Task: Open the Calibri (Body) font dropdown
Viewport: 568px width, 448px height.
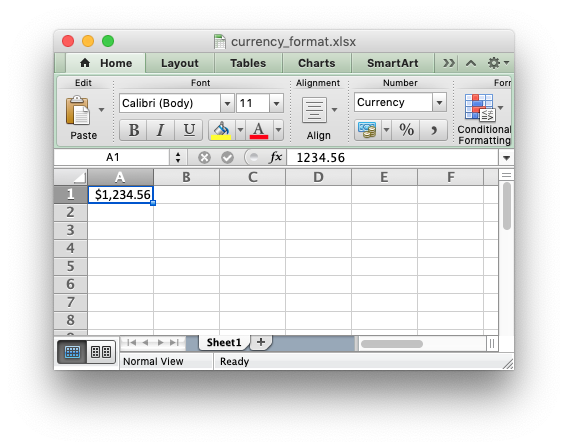Action: (x=227, y=103)
